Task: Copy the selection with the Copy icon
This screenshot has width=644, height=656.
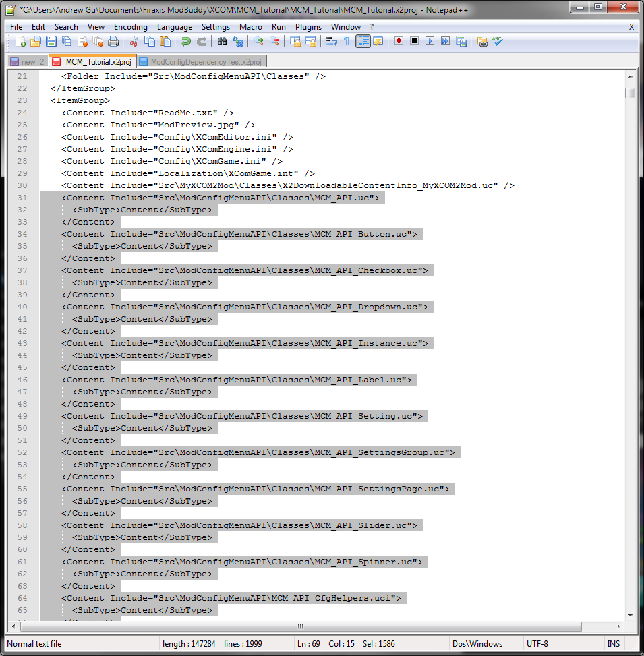Action: (x=150, y=41)
